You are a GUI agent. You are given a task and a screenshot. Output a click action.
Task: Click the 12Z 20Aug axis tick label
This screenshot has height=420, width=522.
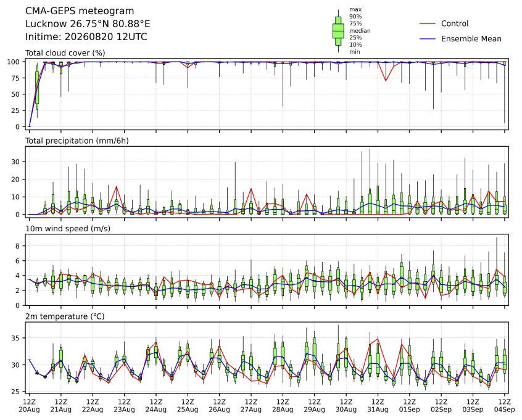tap(29, 406)
